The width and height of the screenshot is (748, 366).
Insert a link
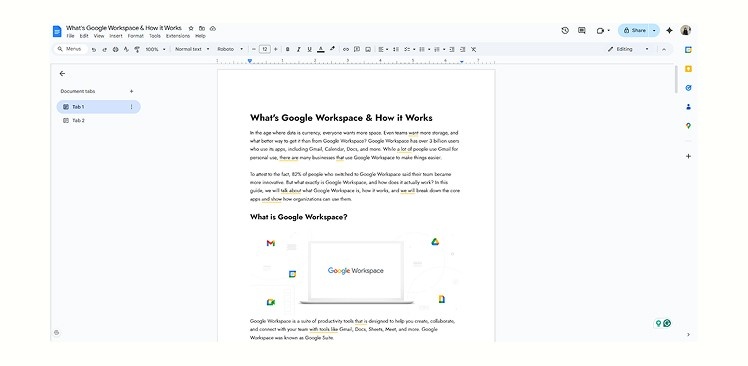click(x=346, y=49)
